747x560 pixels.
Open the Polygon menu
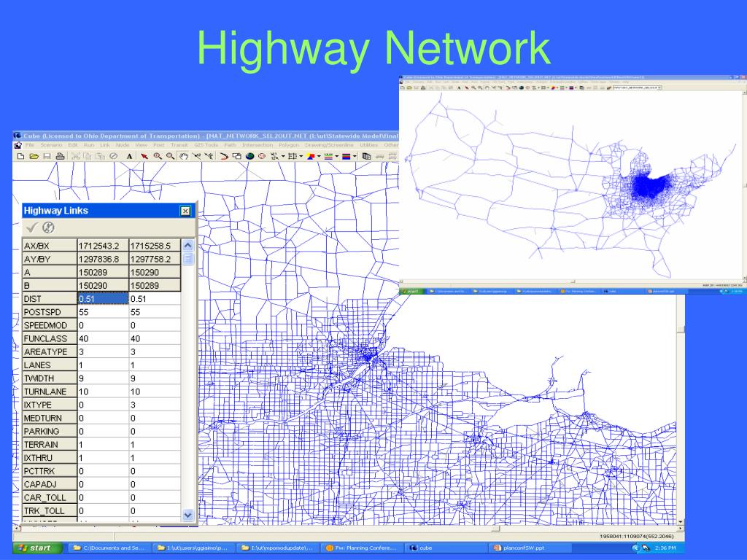tap(289, 145)
